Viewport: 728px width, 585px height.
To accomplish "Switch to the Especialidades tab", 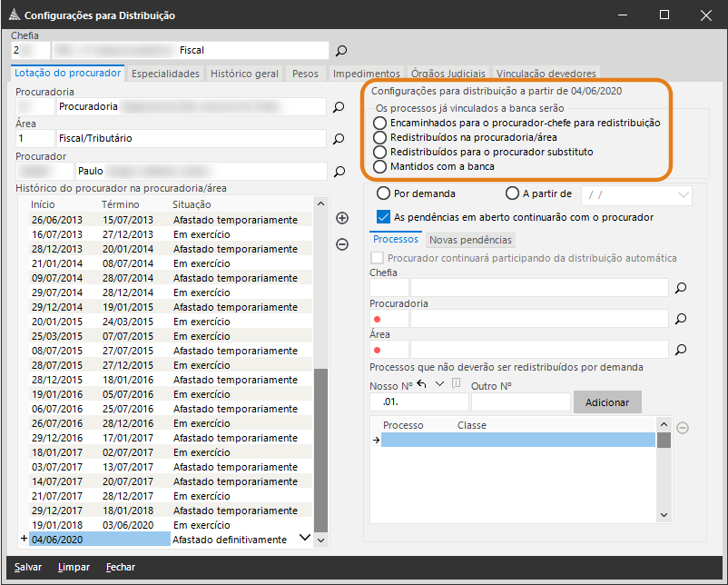I will pos(165,74).
